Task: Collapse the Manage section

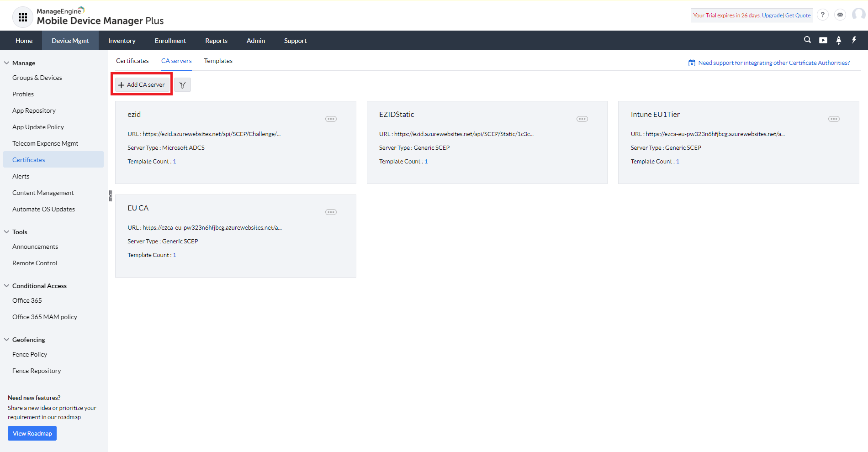Action: (6, 63)
